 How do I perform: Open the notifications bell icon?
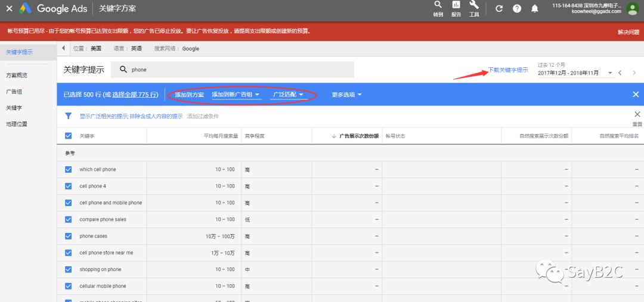coord(535,8)
